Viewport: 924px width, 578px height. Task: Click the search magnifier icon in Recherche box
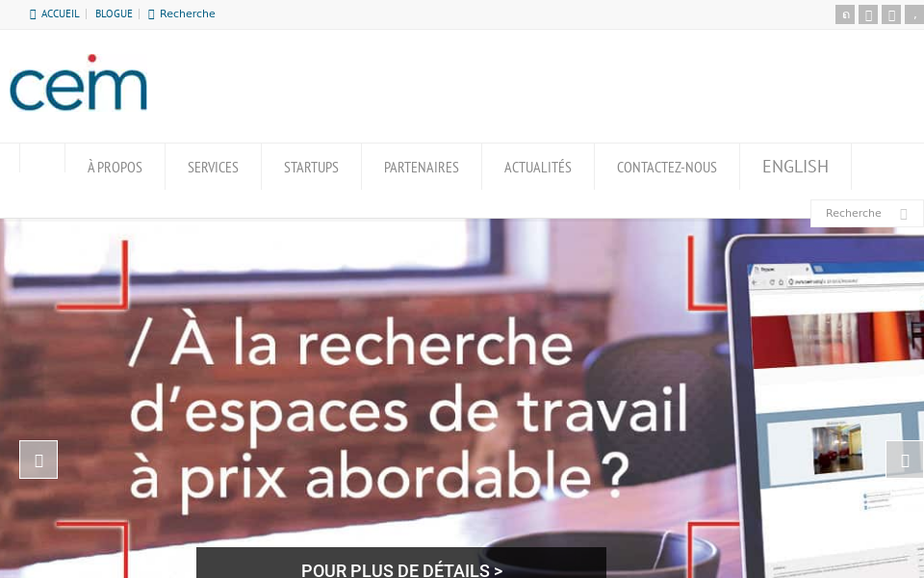(904, 214)
